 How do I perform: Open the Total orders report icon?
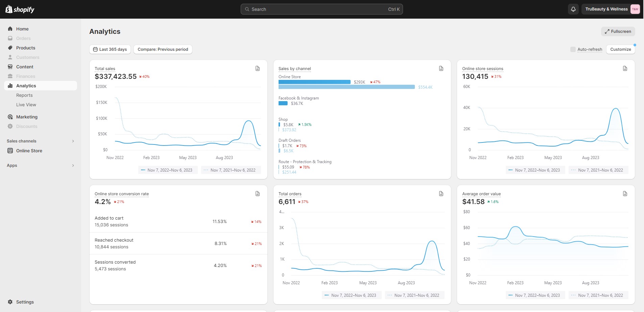point(441,194)
